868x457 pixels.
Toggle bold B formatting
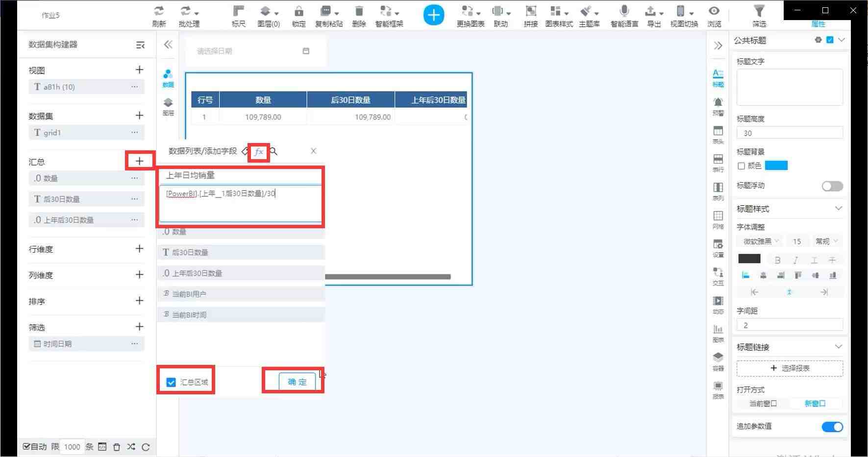777,260
